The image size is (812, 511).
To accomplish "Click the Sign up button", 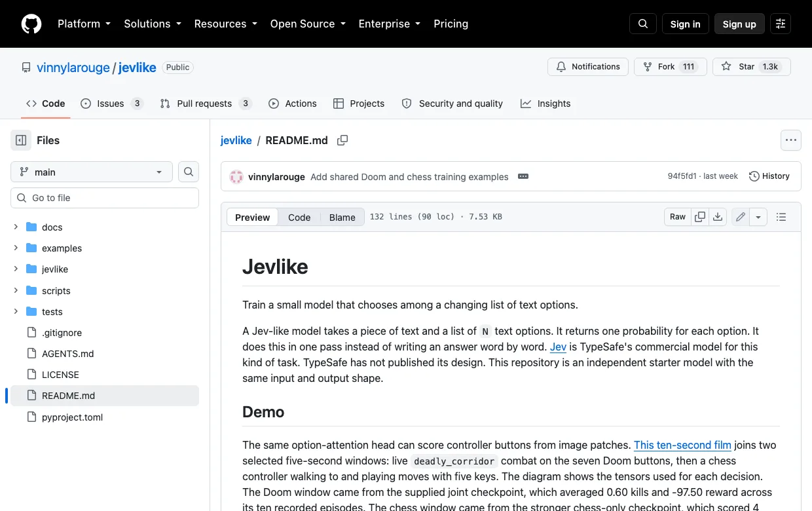I will point(739,24).
